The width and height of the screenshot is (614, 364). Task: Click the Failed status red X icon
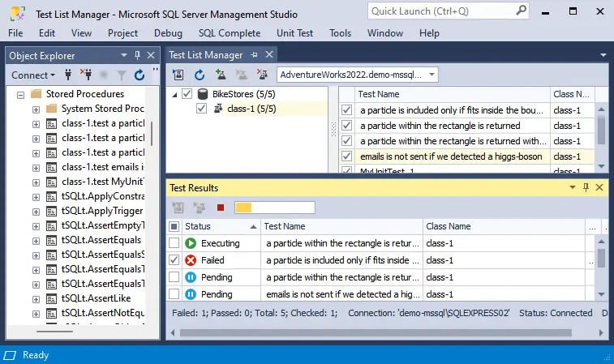coord(191,260)
